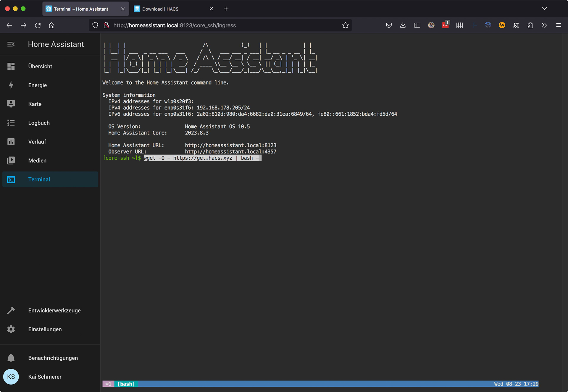Show Benachrichtigungen notifications
The image size is (568, 392).
[53, 358]
